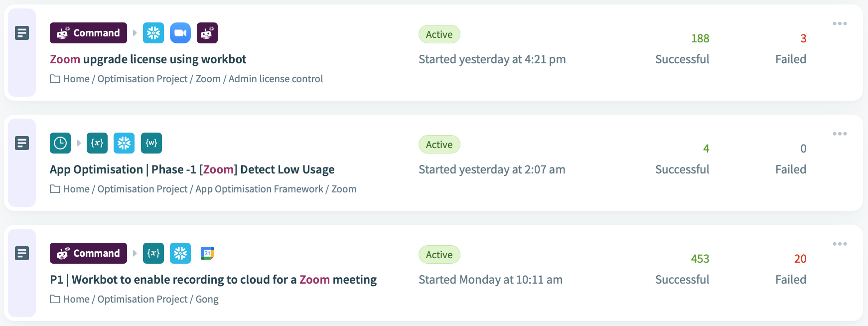
Task: Open P1 Workbot enable recording to cloud recipe
Action: pyautogui.click(x=213, y=280)
